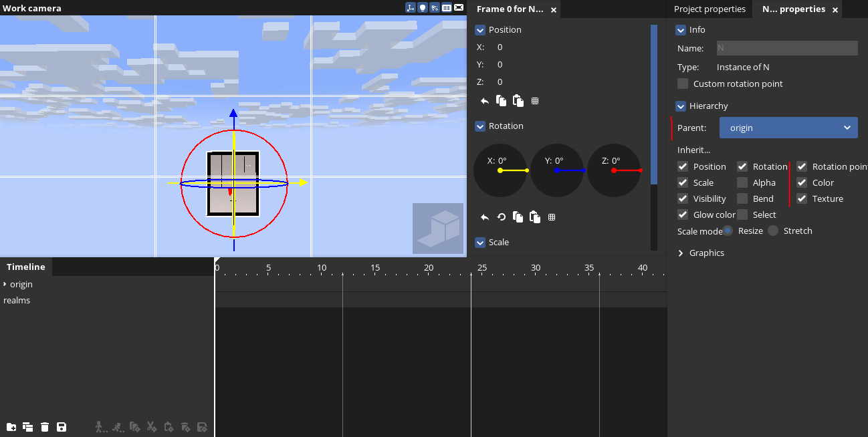Reset Position values with the back-arrow icon
Viewport: 868px width, 437px height.
(485, 101)
